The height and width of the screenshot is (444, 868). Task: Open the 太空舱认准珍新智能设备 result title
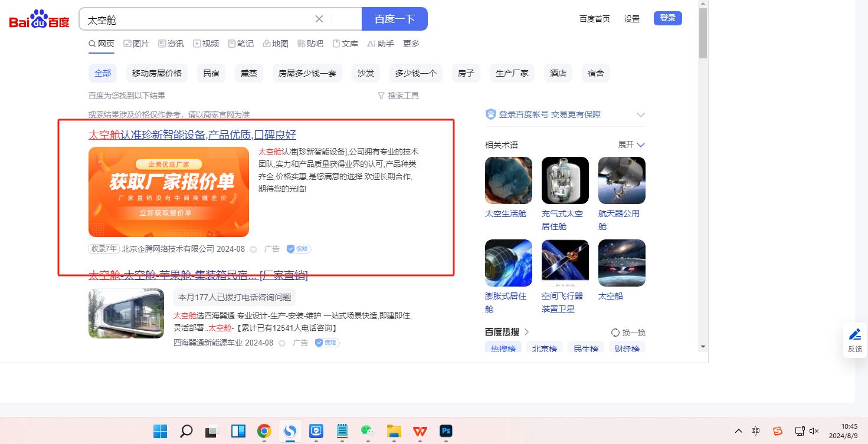192,135
